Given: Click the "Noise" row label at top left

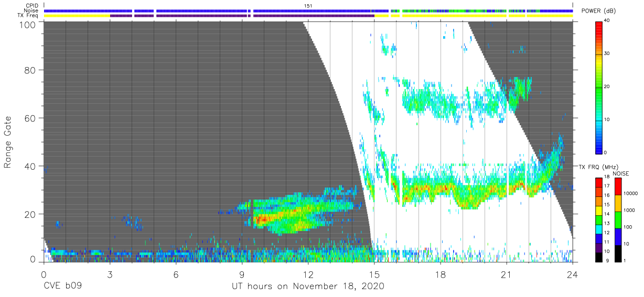Looking at the screenshot, I should 31,10.
